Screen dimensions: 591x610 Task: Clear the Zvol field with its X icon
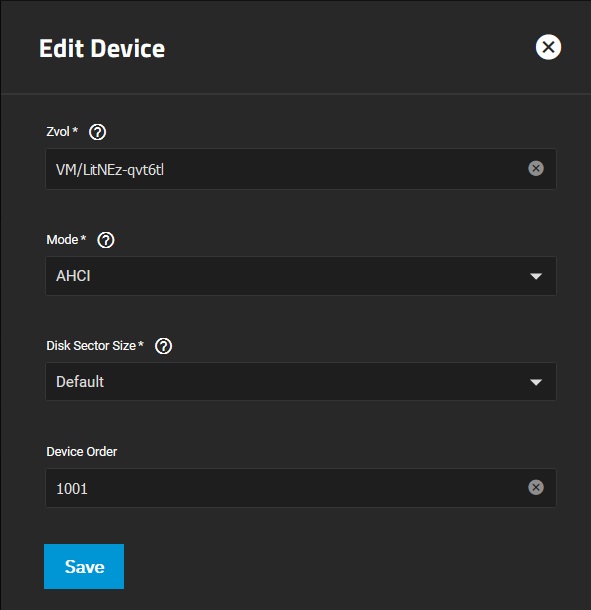pos(536,168)
